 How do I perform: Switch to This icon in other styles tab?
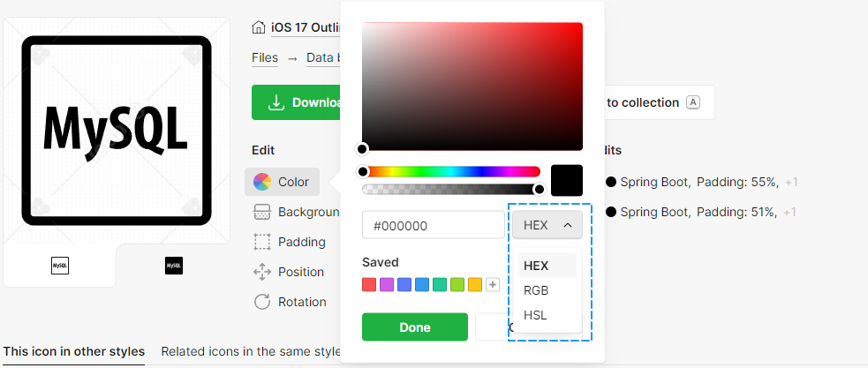point(74,351)
